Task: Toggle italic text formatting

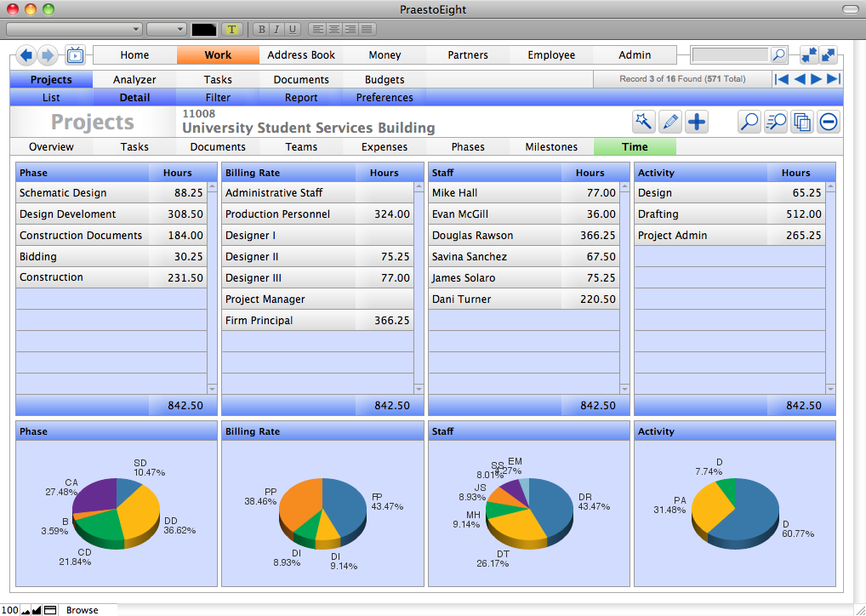Action: (x=276, y=29)
